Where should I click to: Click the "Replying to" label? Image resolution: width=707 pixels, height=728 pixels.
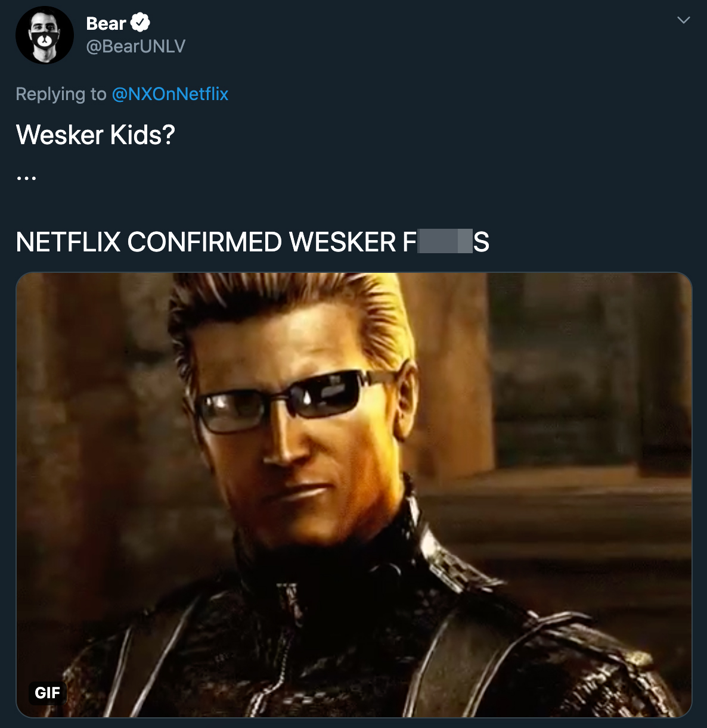[61, 94]
